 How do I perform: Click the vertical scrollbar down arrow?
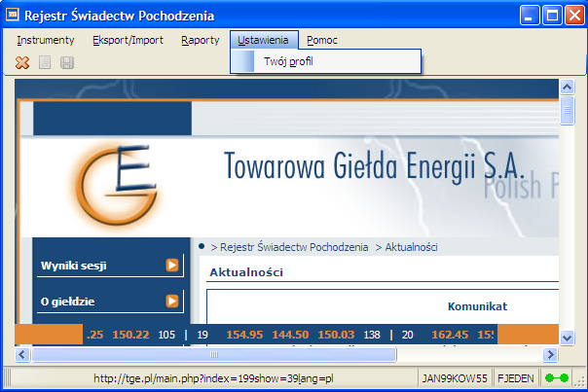pos(567,338)
